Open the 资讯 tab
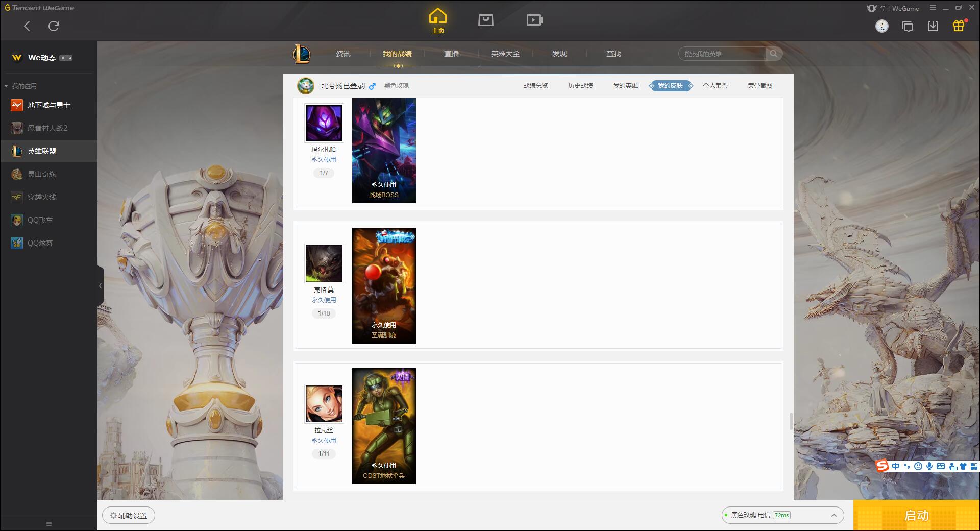This screenshot has width=980, height=531. coord(343,54)
